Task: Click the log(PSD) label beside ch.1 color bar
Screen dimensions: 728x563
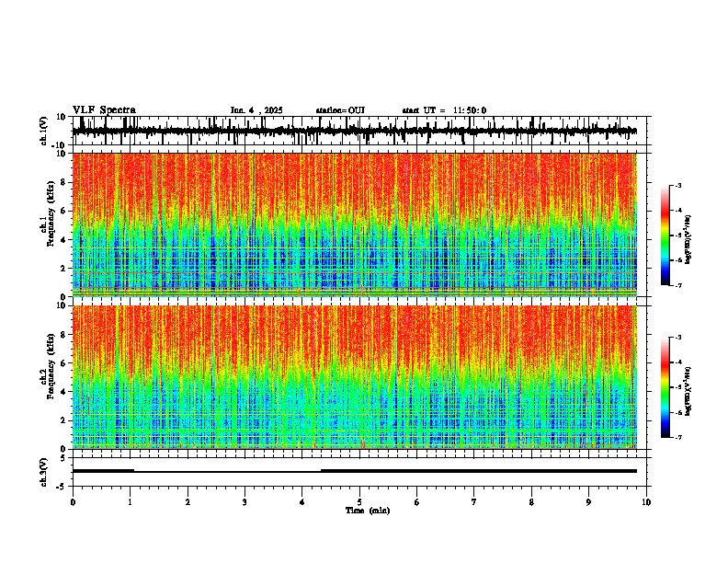Action: (688, 239)
